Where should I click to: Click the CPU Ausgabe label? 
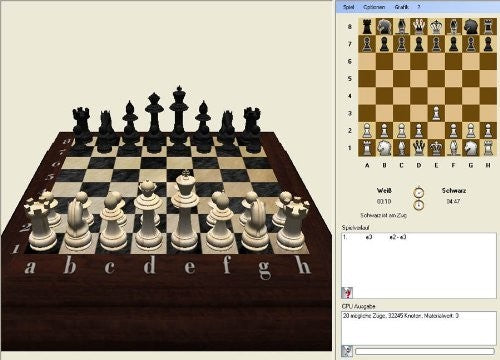point(358,306)
